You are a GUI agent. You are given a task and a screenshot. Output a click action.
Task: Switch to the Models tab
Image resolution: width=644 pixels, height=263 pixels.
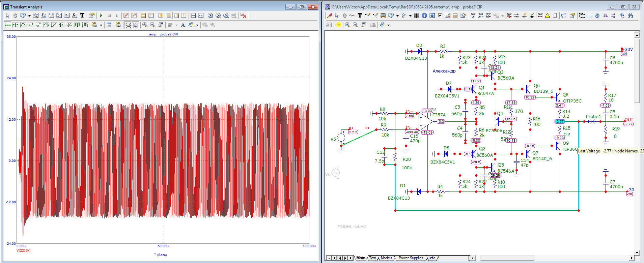point(386,258)
